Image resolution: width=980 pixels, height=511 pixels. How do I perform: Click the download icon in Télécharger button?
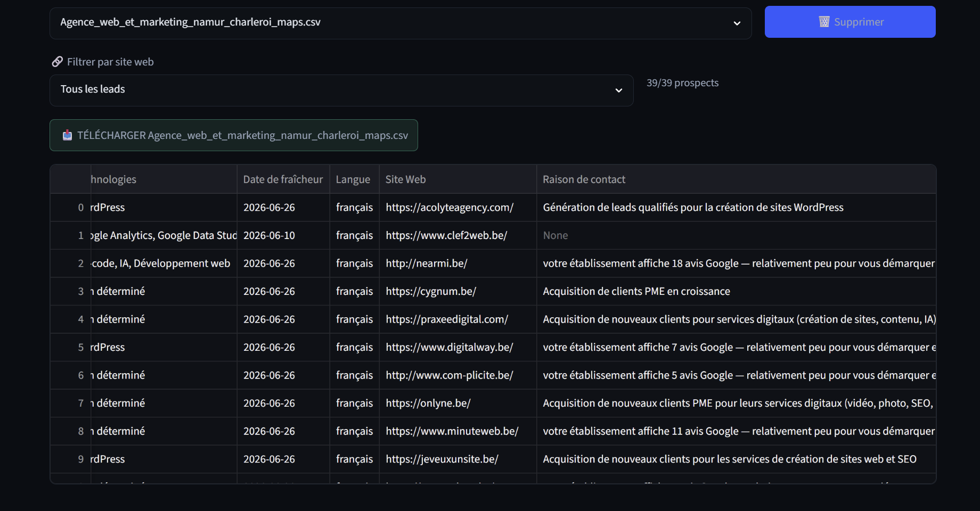pos(67,135)
